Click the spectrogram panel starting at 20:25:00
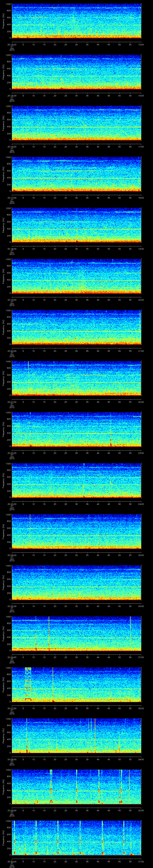The image size is (153, 868). 77,583
